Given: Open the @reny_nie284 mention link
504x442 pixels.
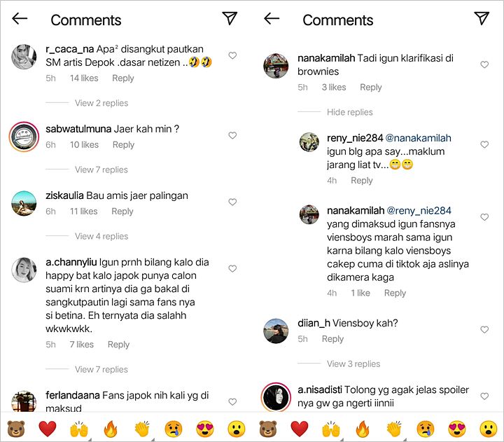Looking at the screenshot, I should (x=419, y=210).
